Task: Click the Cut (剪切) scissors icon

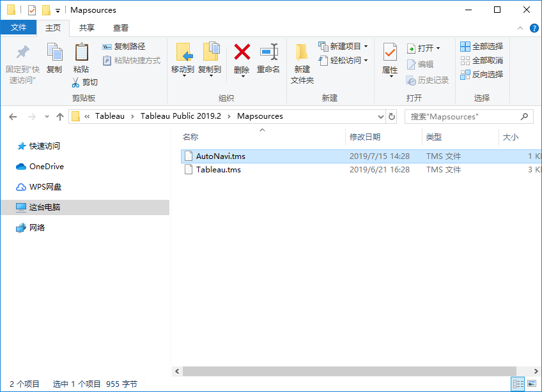Action: tap(75, 82)
